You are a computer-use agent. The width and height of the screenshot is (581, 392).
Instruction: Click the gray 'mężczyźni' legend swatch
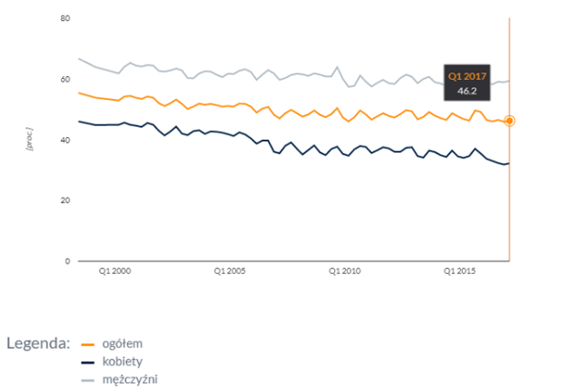89,379
